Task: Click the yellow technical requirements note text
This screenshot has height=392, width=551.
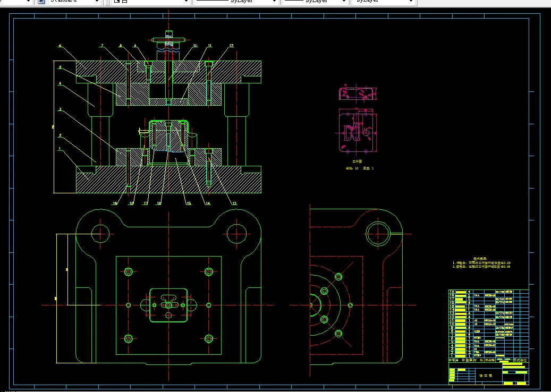Action: [x=481, y=263]
